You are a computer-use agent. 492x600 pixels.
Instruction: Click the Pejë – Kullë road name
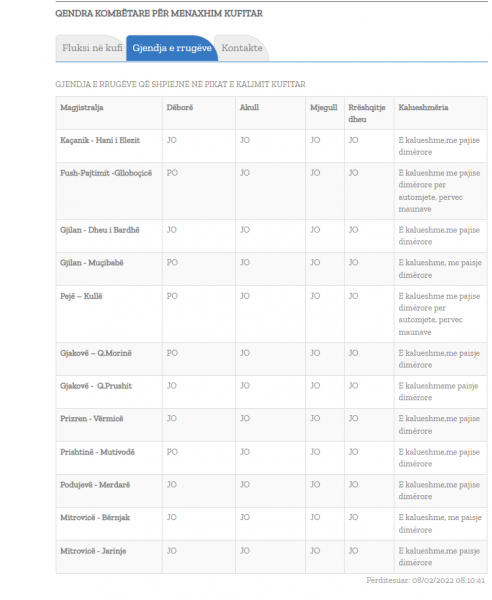click(81, 296)
